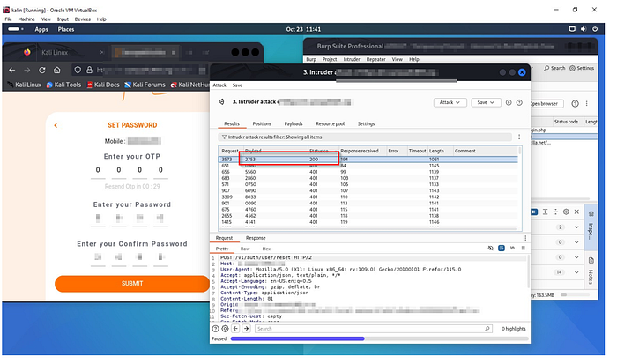Reload the page in Firefox
This screenshot has width=617, height=364.
(x=42, y=70)
